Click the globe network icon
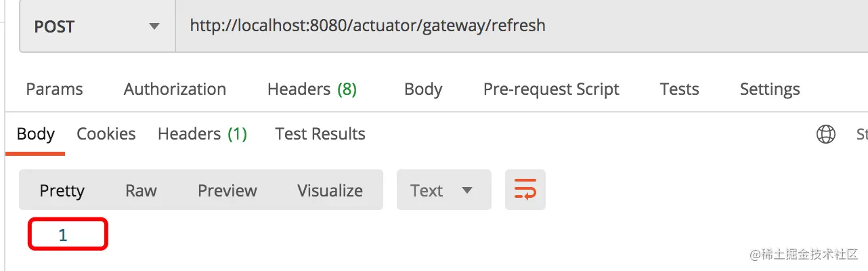This screenshot has width=868, height=271. pyautogui.click(x=826, y=134)
